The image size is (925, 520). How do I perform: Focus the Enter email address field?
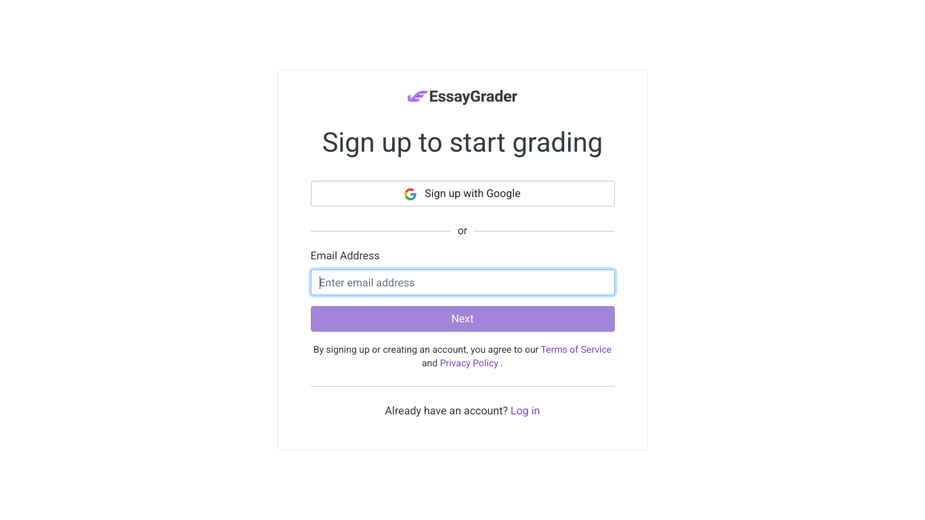tap(462, 283)
